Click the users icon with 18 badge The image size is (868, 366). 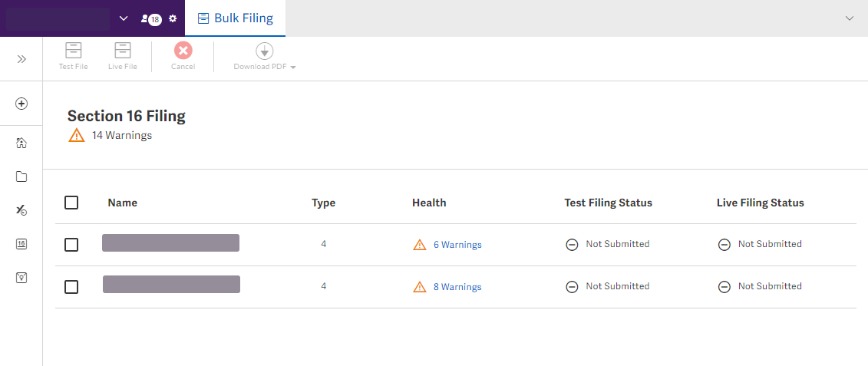[x=151, y=18]
